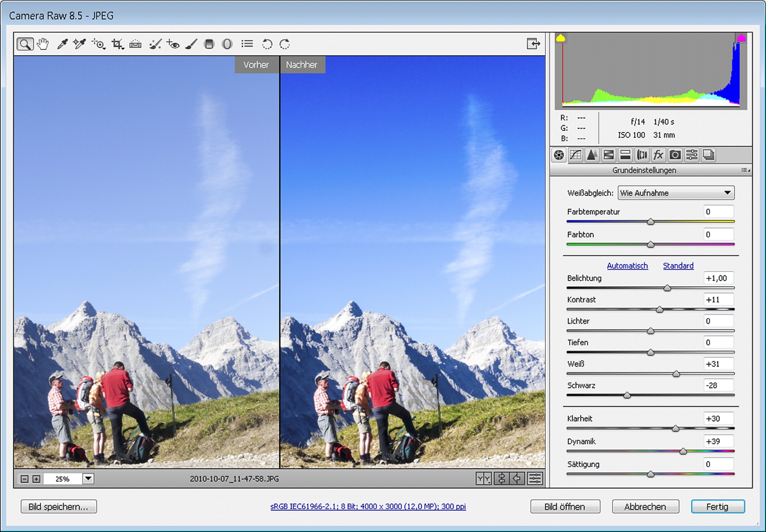This screenshot has height=532, width=766.
Task: Click the Nachher label on preview
Action: pyautogui.click(x=302, y=65)
